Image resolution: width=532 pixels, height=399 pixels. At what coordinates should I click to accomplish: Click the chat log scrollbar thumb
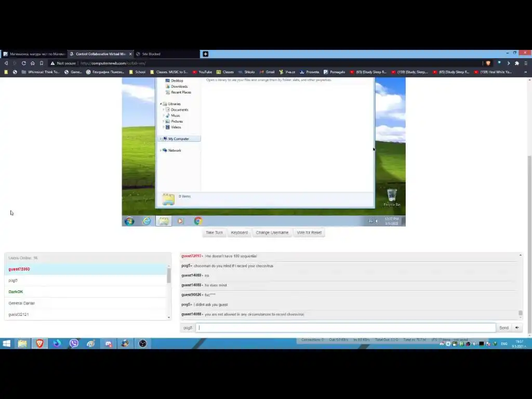point(521,313)
